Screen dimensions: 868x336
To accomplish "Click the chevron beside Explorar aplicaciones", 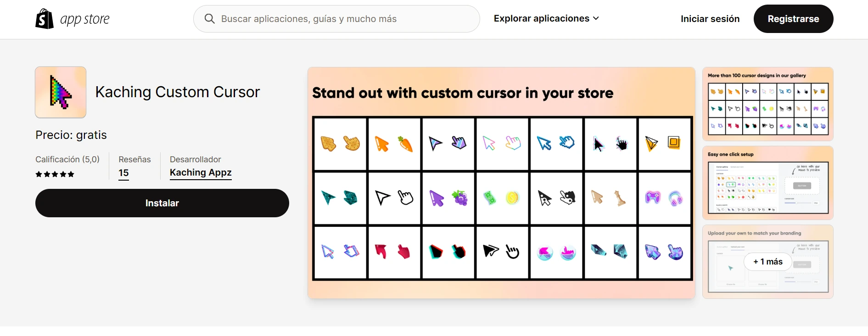I will pos(596,19).
